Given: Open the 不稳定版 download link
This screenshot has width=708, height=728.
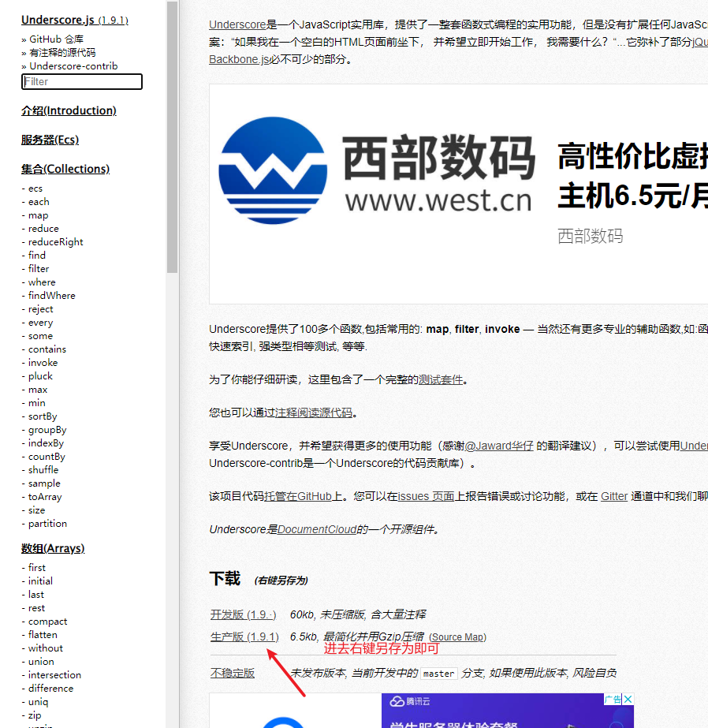Looking at the screenshot, I should (233, 674).
